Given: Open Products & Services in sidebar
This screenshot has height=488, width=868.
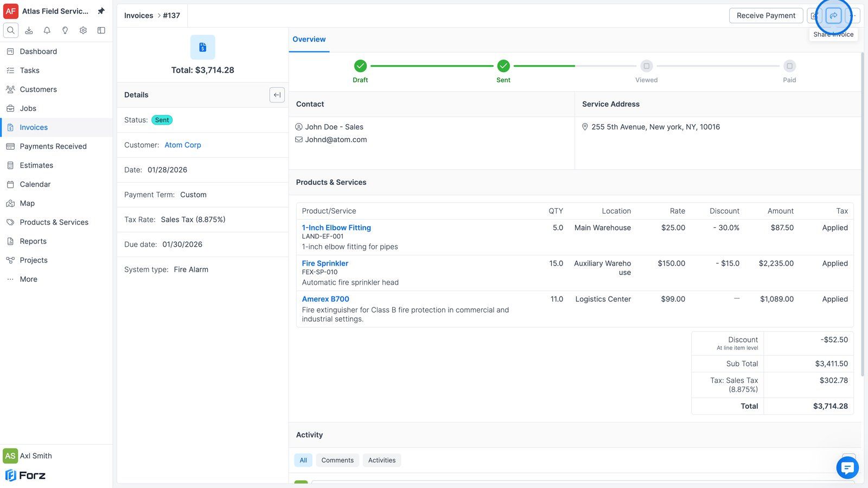Looking at the screenshot, I should [x=56, y=222].
